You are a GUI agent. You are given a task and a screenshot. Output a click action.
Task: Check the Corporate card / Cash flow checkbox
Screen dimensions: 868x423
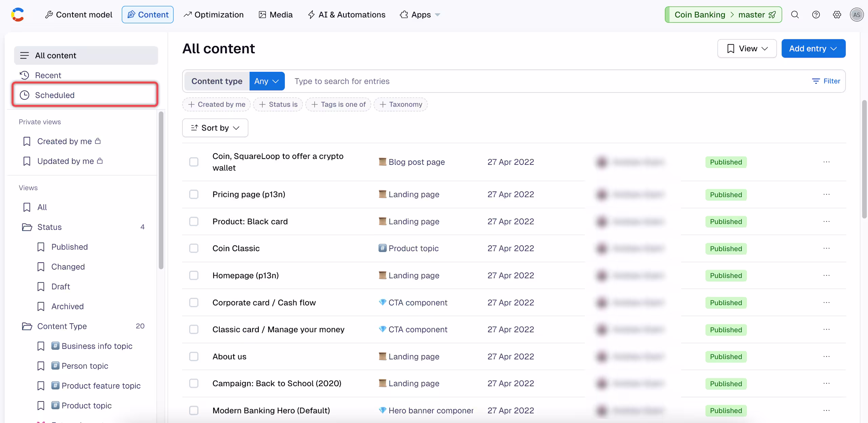[194, 302]
